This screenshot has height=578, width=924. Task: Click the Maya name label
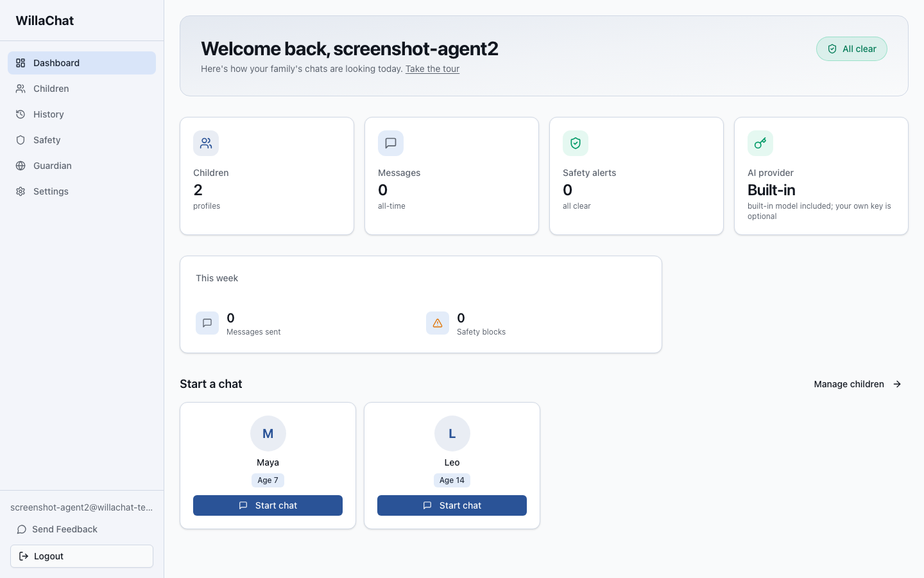pos(268,462)
